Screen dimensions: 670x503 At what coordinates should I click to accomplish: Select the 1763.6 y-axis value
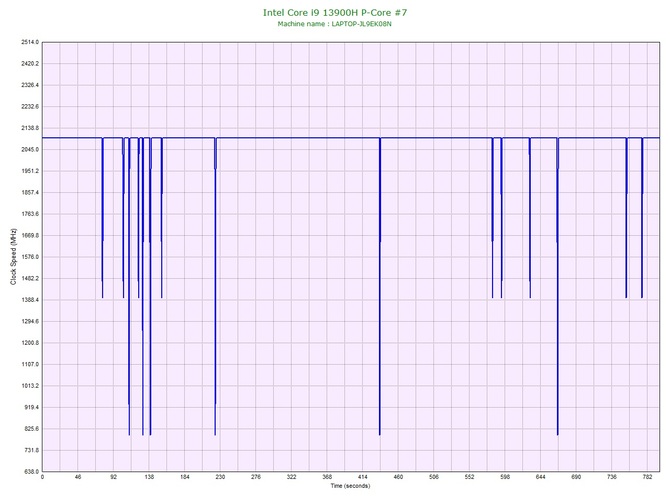click(x=30, y=214)
